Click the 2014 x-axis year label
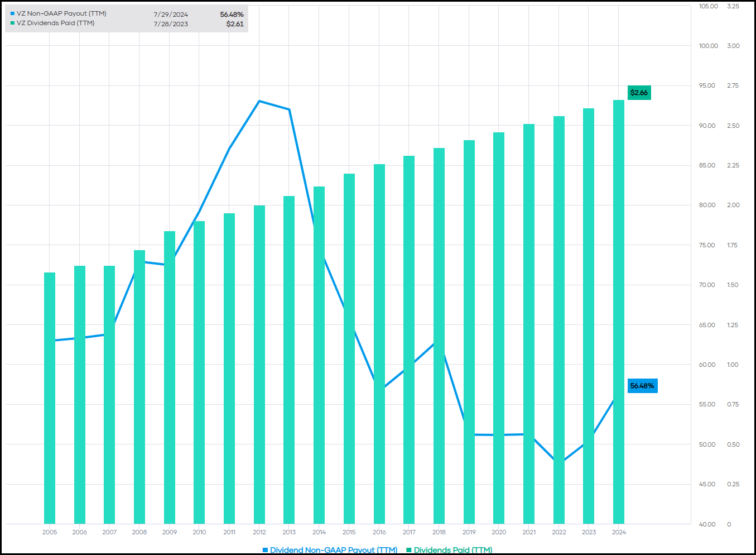This screenshot has height=555, width=756. (319, 532)
